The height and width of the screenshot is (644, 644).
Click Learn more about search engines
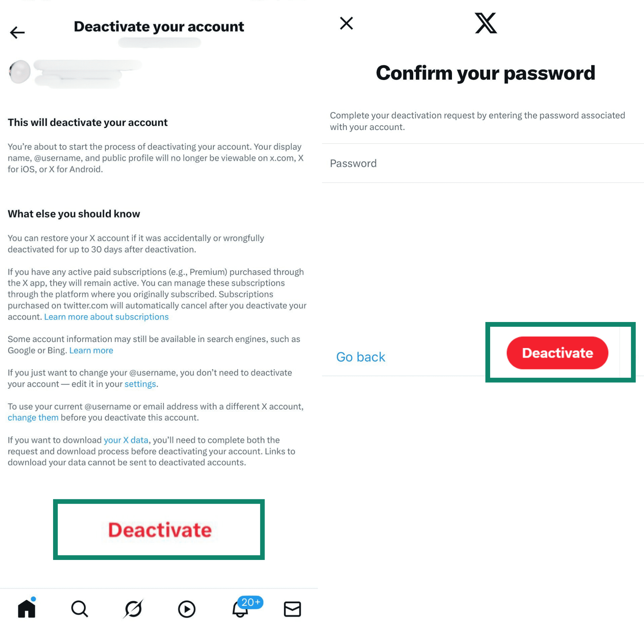91,350
